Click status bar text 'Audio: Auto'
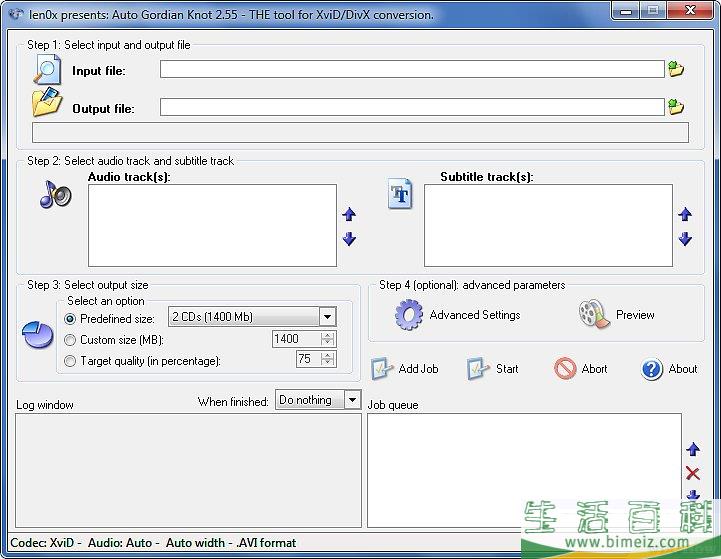This screenshot has height=559, width=721. (120, 543)
